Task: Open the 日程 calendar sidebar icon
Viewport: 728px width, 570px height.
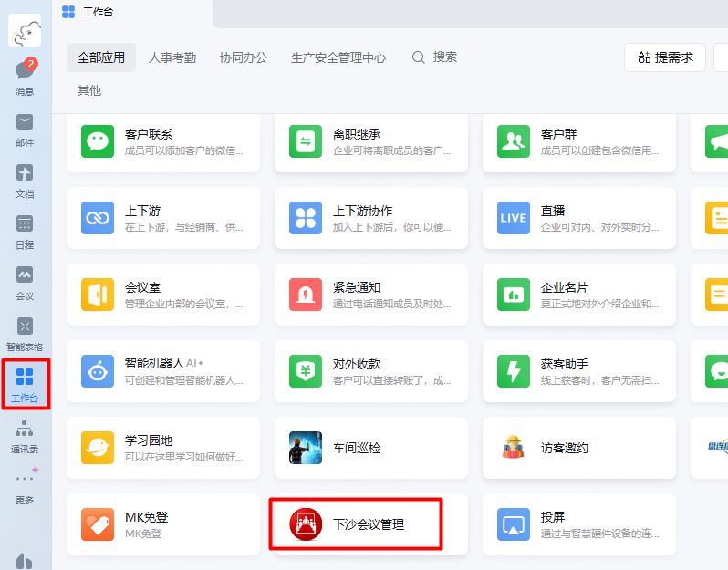Action: pyautogui.click(x=25, y=230)
